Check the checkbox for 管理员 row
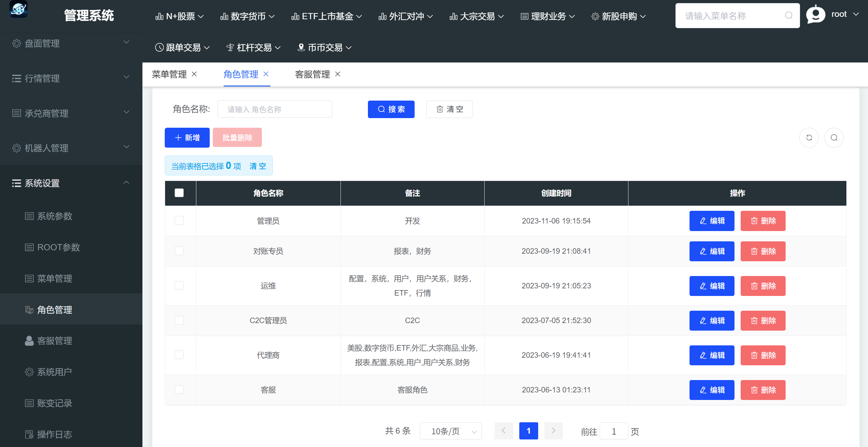868x447 pixels. point(179,220)
